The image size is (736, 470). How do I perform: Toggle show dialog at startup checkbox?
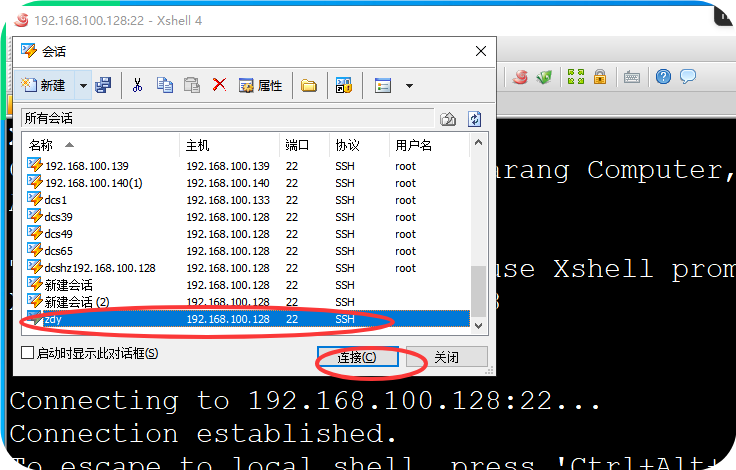[x=28, y=353]
